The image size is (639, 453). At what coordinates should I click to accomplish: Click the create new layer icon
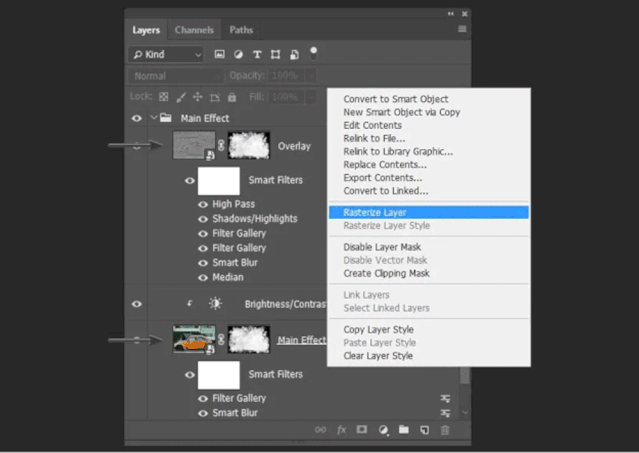click(424, 429)
